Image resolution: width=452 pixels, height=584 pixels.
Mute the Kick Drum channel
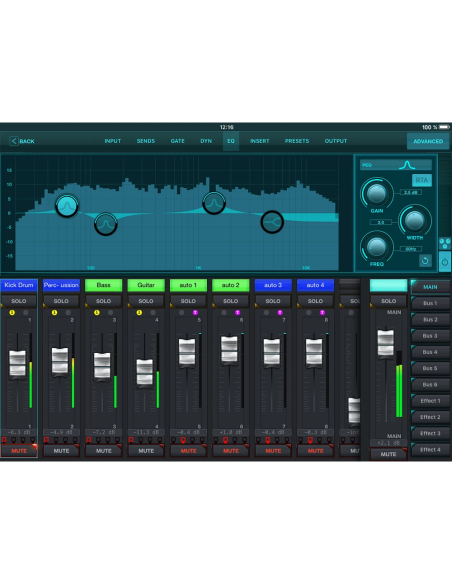[19, 451]
